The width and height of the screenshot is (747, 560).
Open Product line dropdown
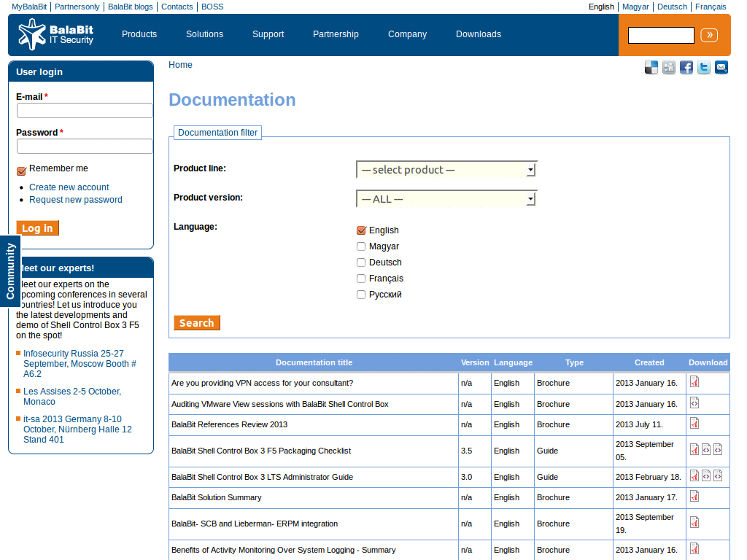[x=446, y=169]
